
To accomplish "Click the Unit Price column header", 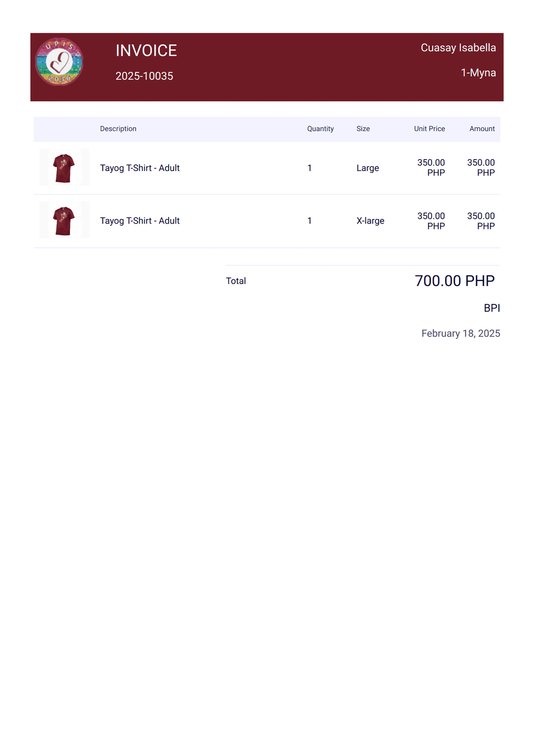I will click(429, 129).
